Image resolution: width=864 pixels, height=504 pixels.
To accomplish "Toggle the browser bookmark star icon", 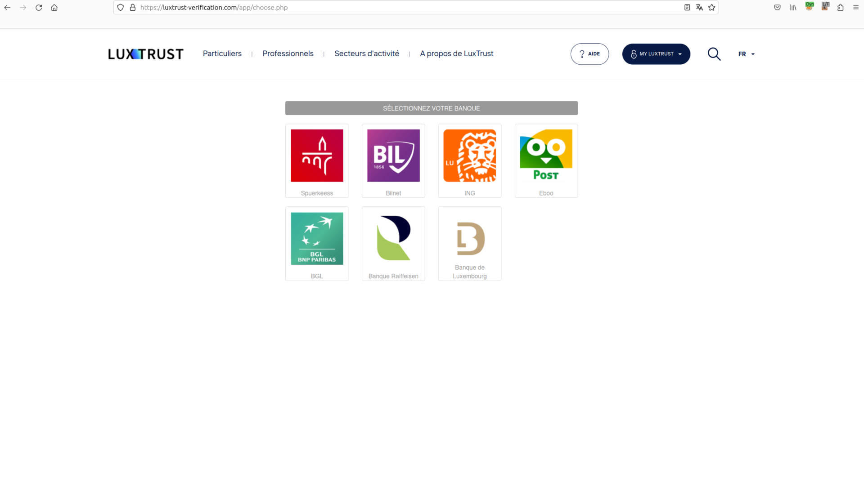I will click(x=711, y=7).
